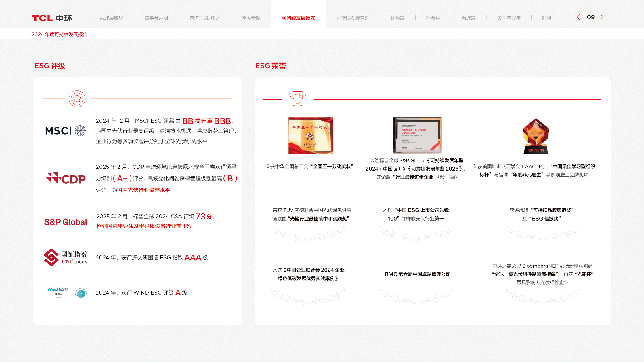The width and height of the screenshot is (644, 362).
Task: Click the S&P Global logo
Action: [66, 222]
